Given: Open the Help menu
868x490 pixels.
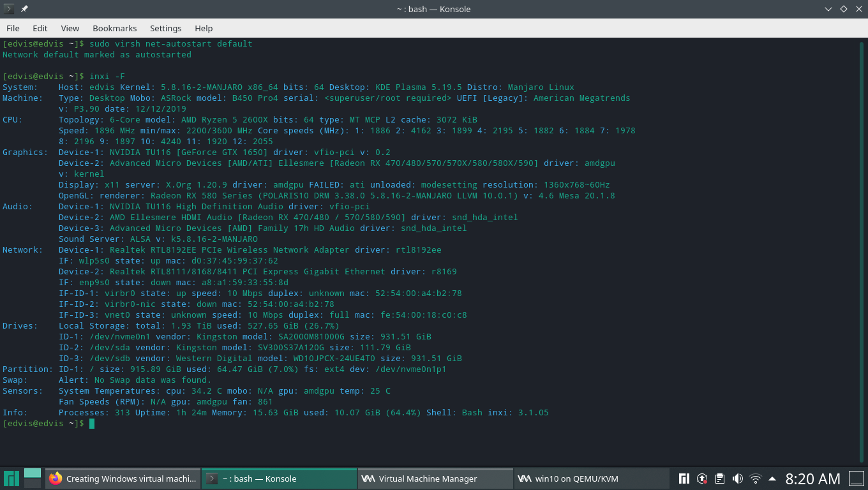Looking at the screenshot, I should (204, 28).
